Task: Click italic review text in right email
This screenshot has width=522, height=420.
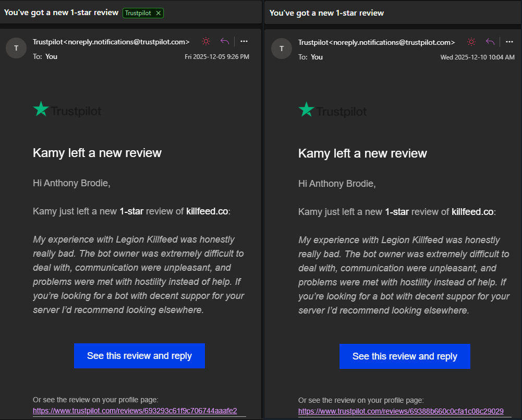Action: (x=404, y=275)
